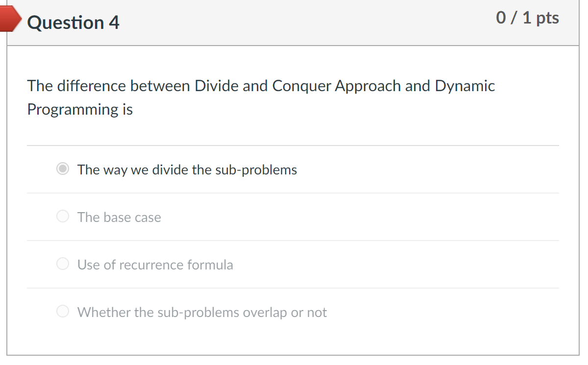Click the question prompt text area

(261, 97)
